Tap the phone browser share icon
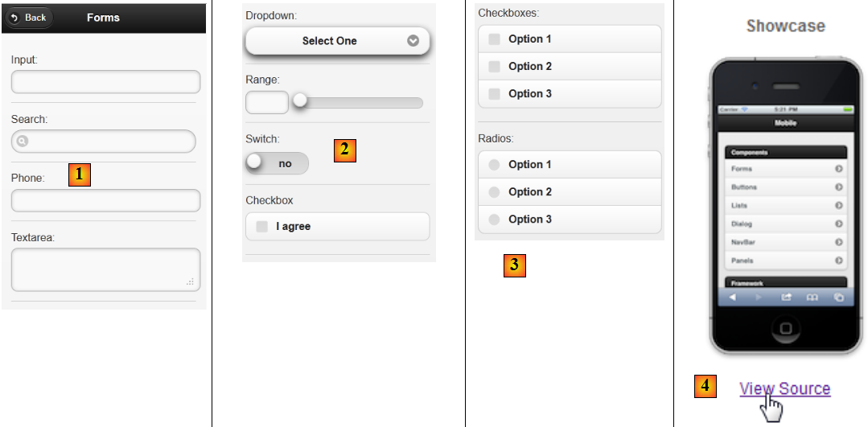The height and width of the screenshot is (427, 868). [787, 297]
